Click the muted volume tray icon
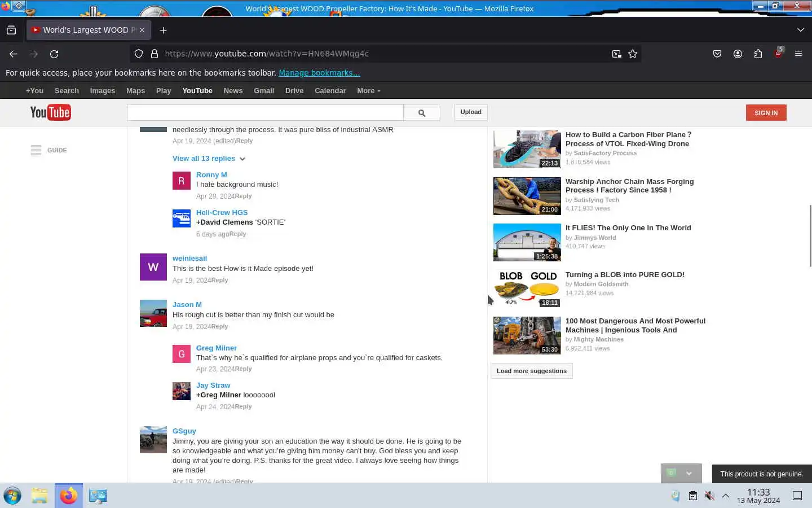The height and width of the screenshot is (508, 812). click(x=709, y=496)
